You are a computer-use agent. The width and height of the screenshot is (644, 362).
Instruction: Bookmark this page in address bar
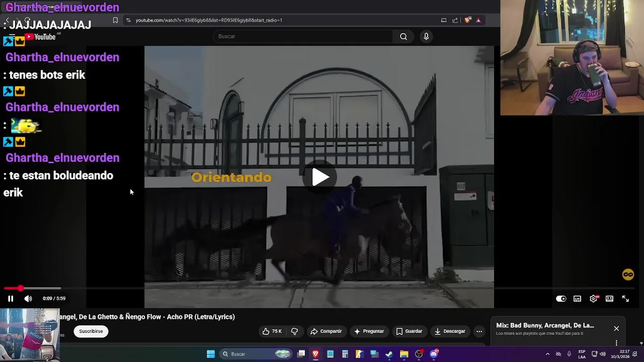[115, 20]
